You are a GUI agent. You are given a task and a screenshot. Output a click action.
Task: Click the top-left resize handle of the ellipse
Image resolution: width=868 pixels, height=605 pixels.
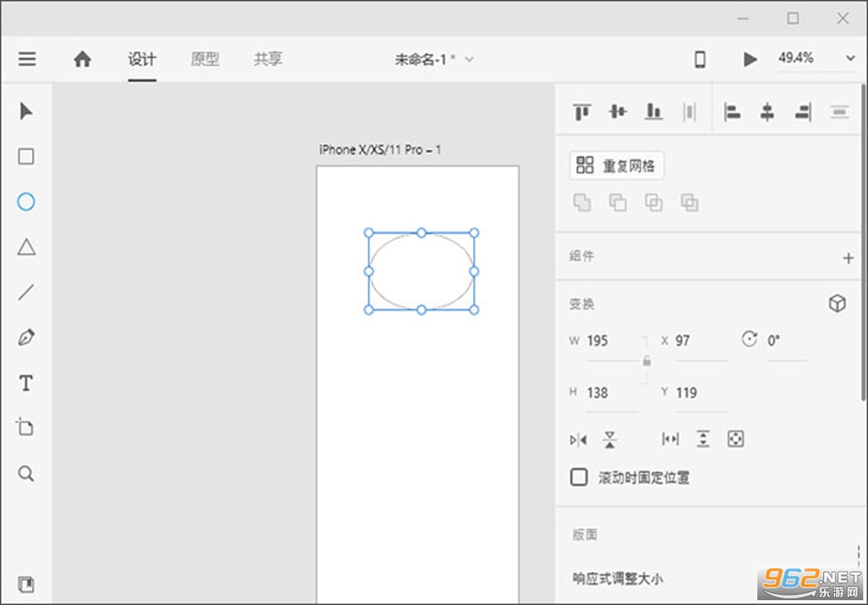coord(369,233)
